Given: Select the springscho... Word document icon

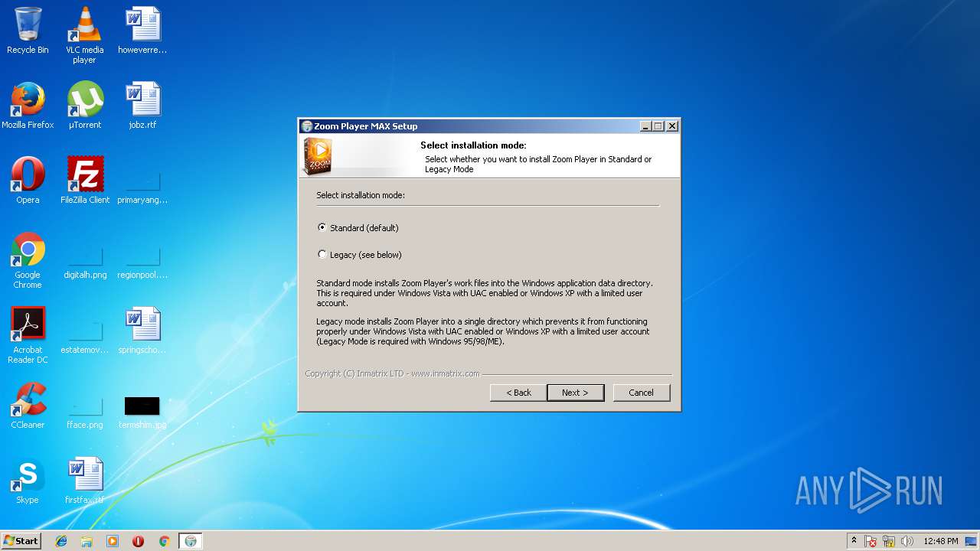Looking at the screenshot, I should tap(142, 331).
